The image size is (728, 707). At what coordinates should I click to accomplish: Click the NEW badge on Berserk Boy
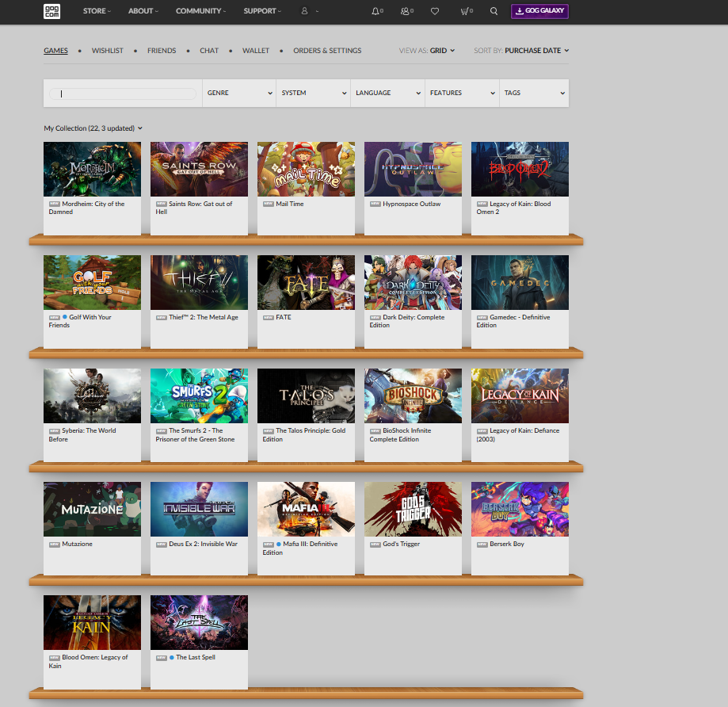482,544
